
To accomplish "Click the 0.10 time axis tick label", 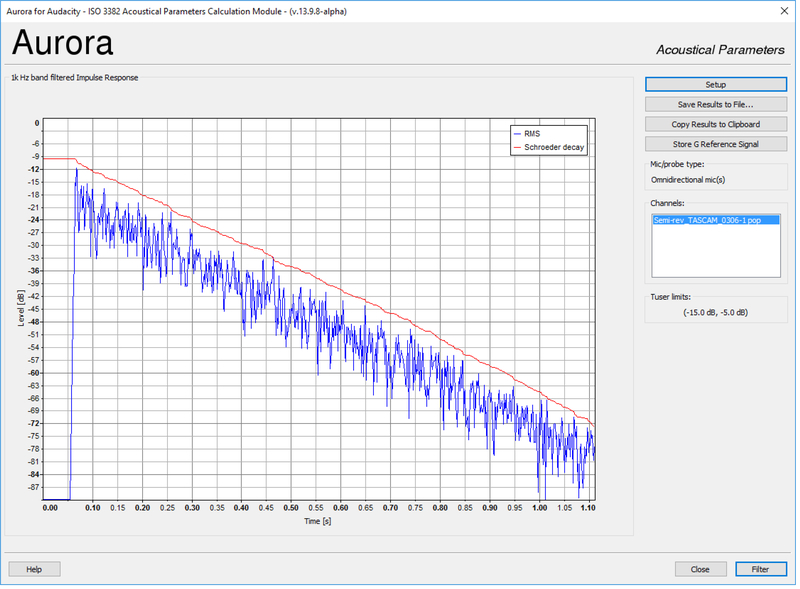I will coord(92,508).
